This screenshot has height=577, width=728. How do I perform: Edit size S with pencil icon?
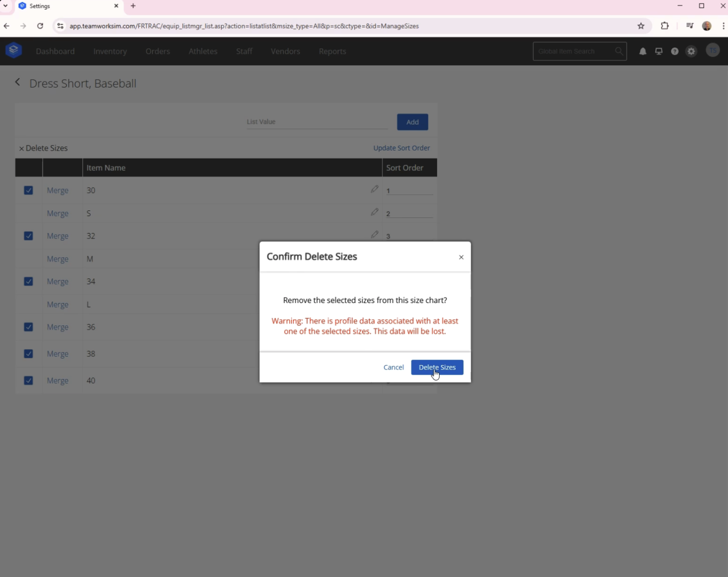point(375,212)
